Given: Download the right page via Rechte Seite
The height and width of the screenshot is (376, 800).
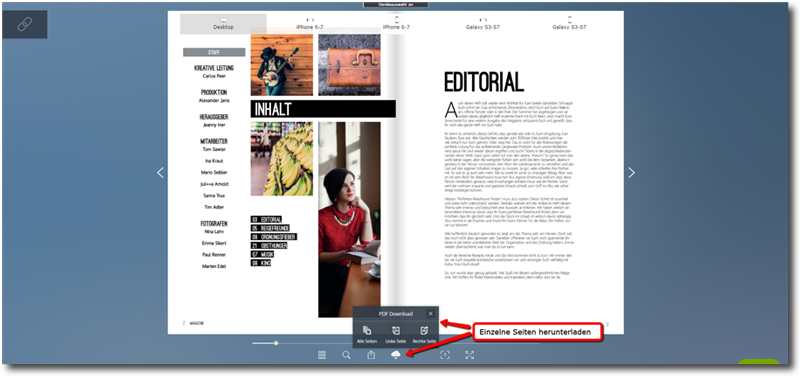Looking at the screenshot, I should pyautogui.click(x=424, y=334).
